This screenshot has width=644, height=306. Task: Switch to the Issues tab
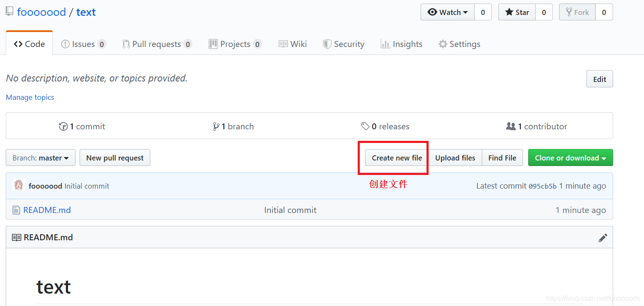pyautogui.click(x=83, y=44)
